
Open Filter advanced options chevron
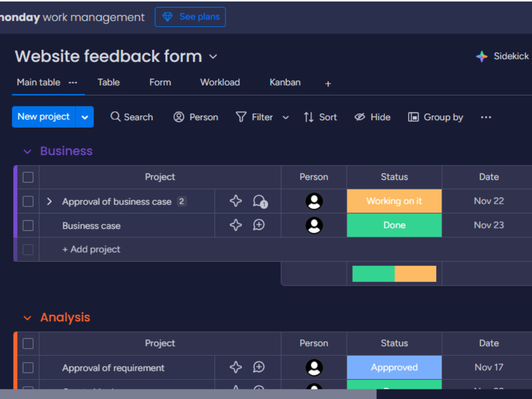pos(286,118)
